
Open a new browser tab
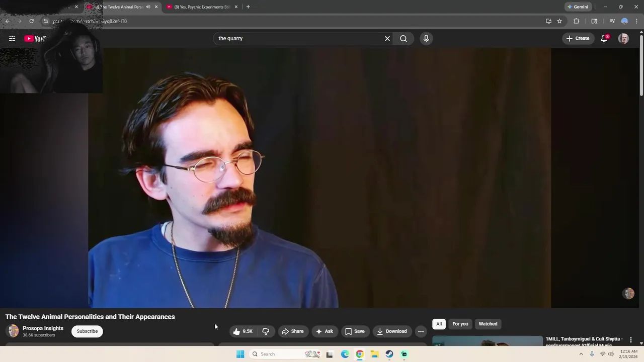(x=248, y=7)
